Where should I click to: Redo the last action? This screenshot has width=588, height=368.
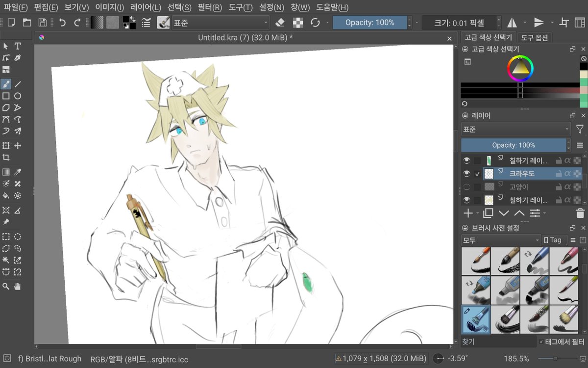(77, 23)
